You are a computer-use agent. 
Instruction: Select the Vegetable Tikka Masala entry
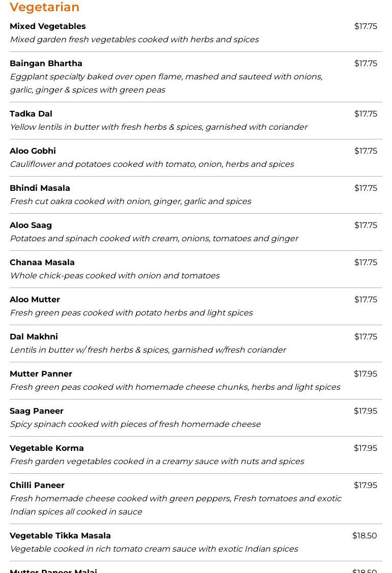click(60, 536)
